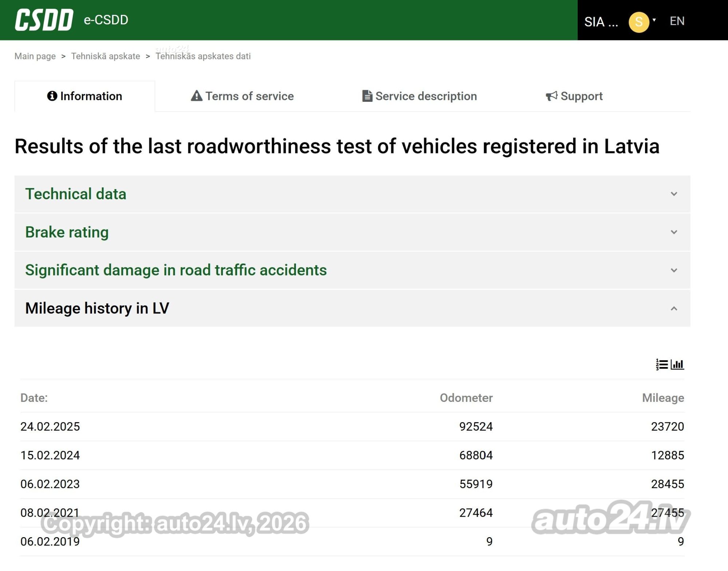Select odometer value 55919
The width and height of the screenshot is (728, 571).
(476, 484)
